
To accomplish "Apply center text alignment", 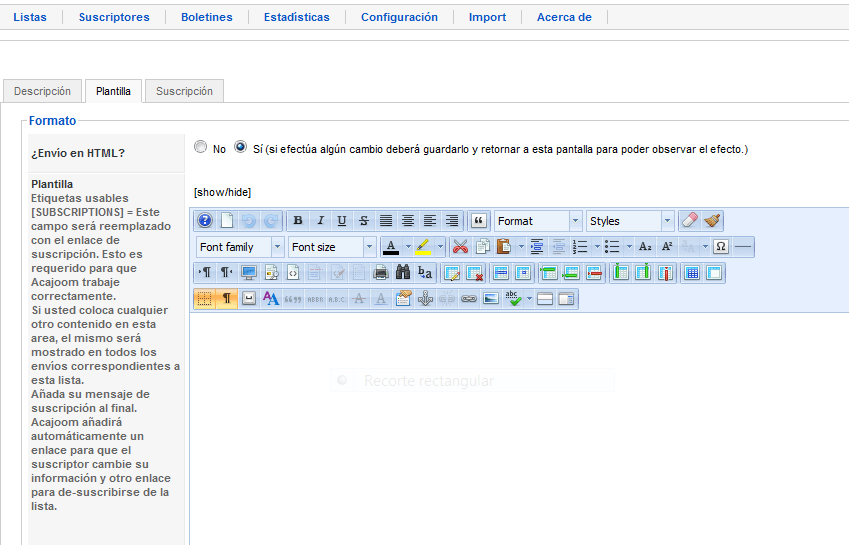I will tap(408, 221).
